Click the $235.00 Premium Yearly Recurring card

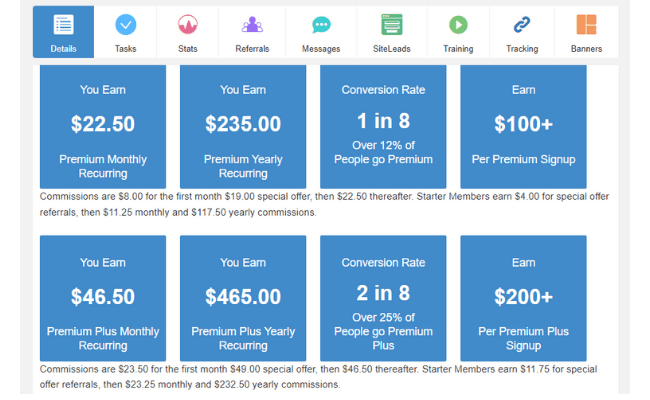(243, 126)
